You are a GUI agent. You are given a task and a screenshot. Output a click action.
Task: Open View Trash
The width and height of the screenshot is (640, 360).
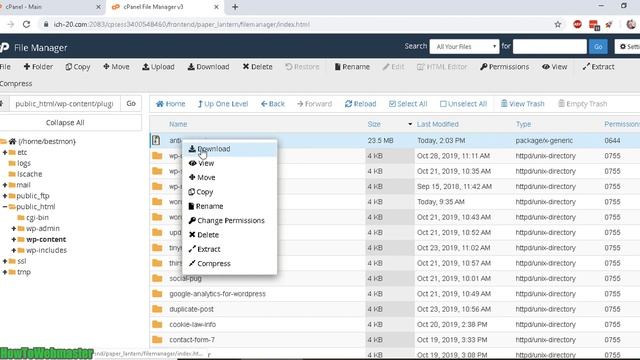tap(522, 104)
